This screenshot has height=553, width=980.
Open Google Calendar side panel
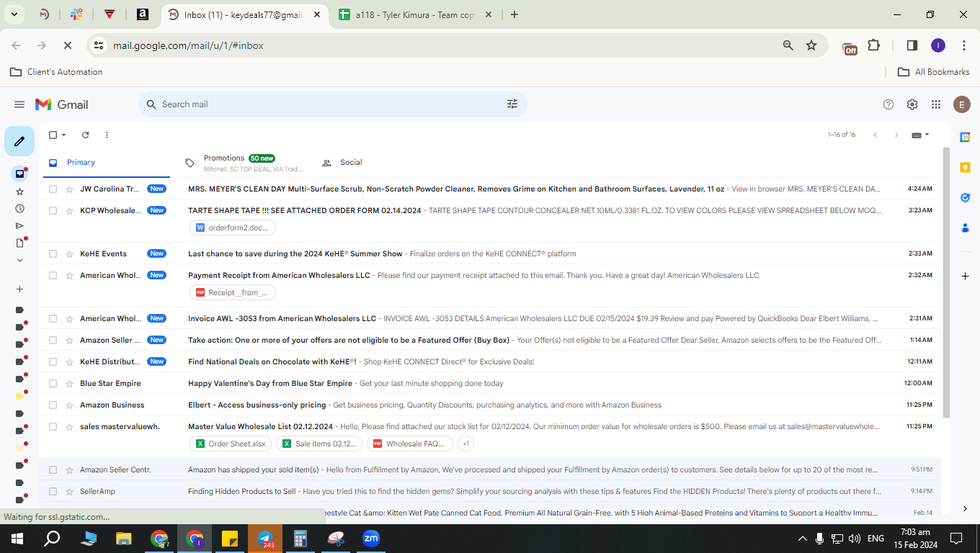965,137
